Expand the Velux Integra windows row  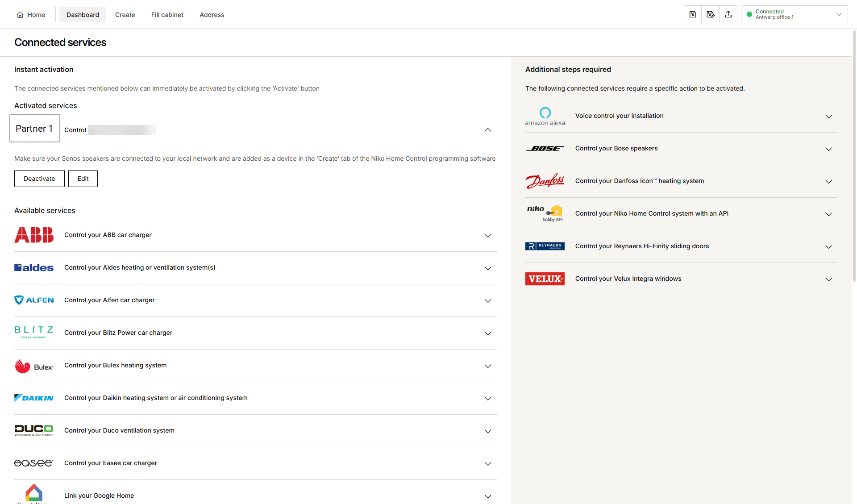pyautogui.click(x=829, y=279)
